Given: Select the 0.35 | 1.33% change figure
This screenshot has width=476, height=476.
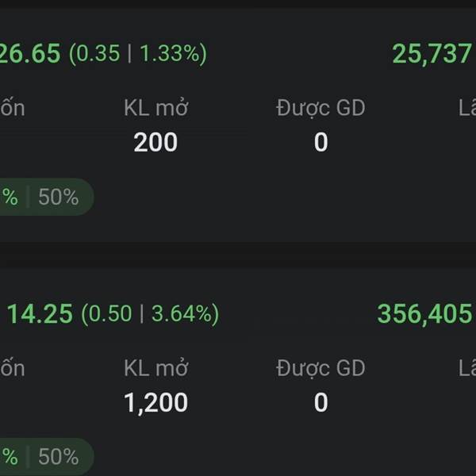Looking at the screenshot, I should 138,53.
